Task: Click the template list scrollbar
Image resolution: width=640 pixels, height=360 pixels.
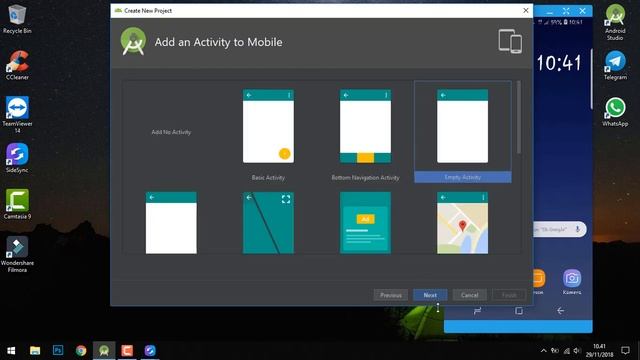Action: tap(519, 118)
